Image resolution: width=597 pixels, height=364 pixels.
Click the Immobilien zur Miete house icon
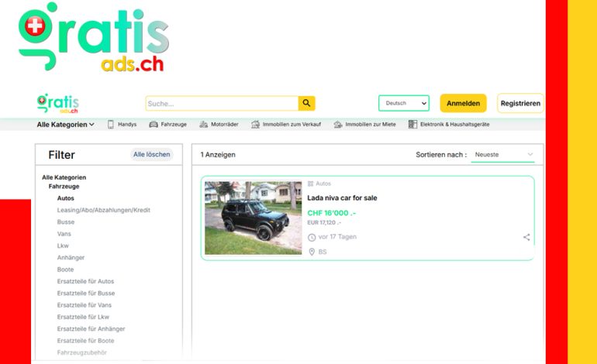tap(338, 125)
